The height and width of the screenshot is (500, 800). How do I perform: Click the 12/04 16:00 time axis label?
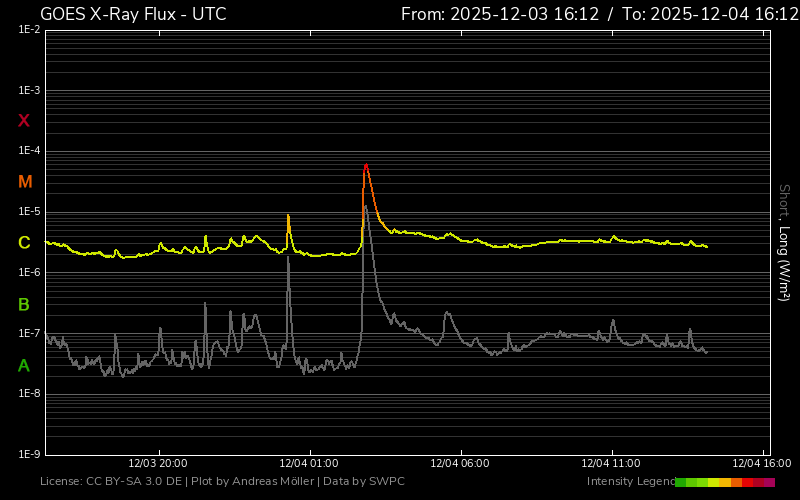(x=761, y=463)
